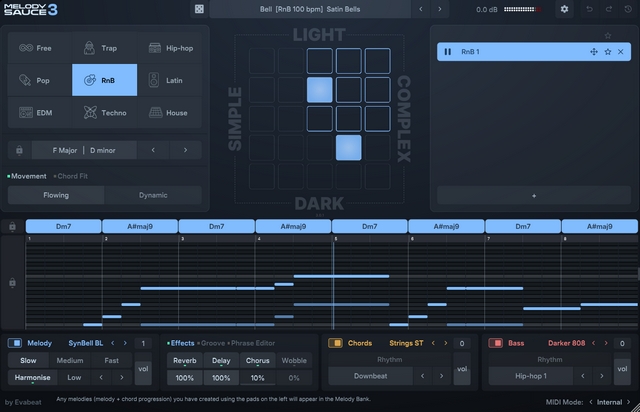The image size is (640, 412).
Task: Adjust the Chords vol slider
Action: coord(462,369)
